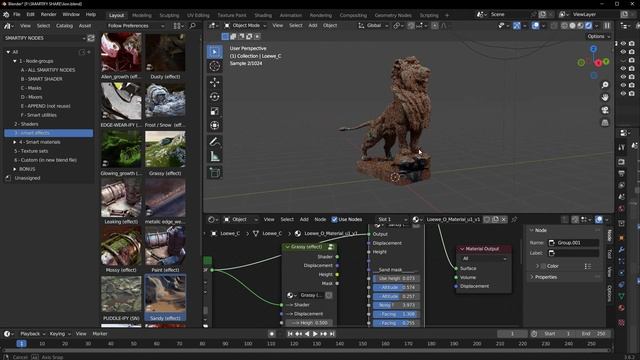This screenshot has height=360, width=640.
Task: Expand the 4 - Smart materials catalog
Action: click(x=15, y=142)
